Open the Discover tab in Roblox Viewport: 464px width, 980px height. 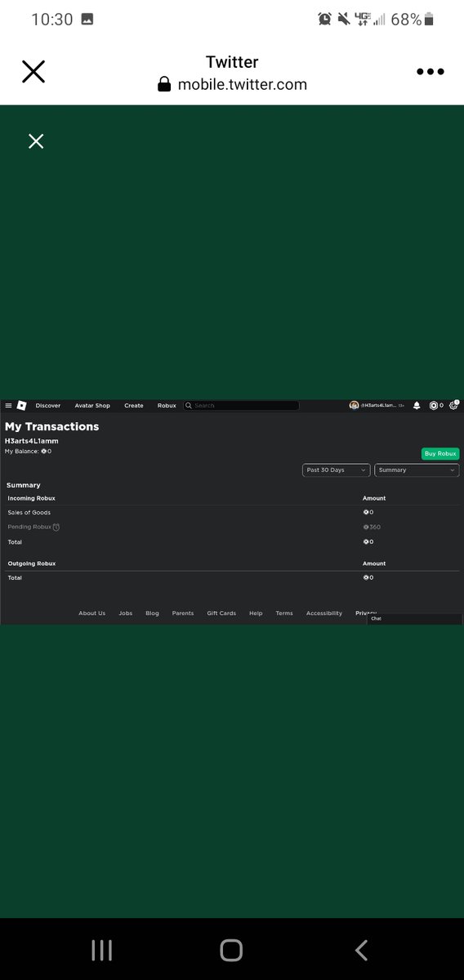coord(48,406)
